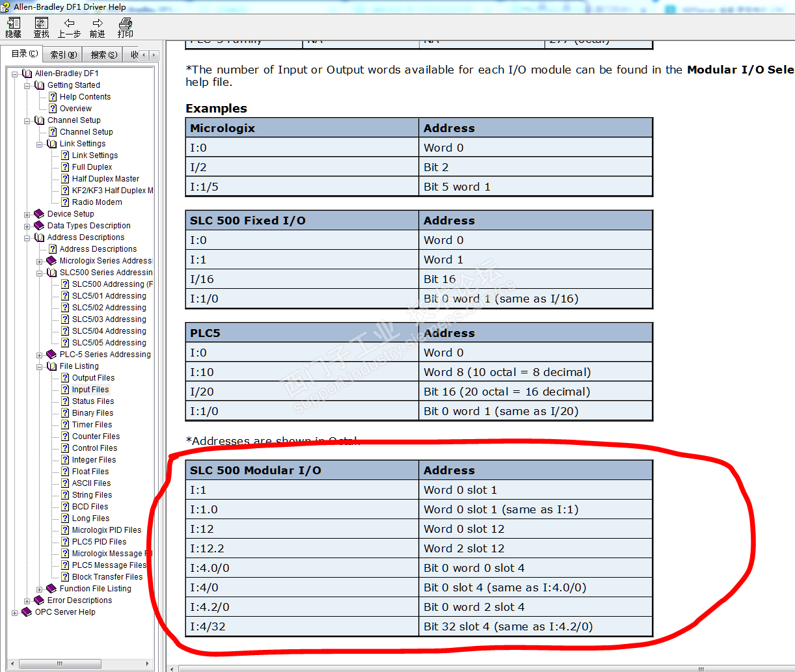Click the SLC500 Addressing page icon
795x672 pixels.
point(65,284)
